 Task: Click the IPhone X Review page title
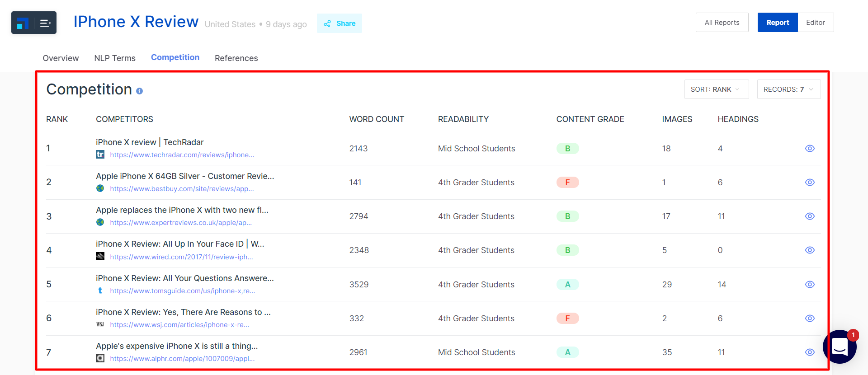136,22
